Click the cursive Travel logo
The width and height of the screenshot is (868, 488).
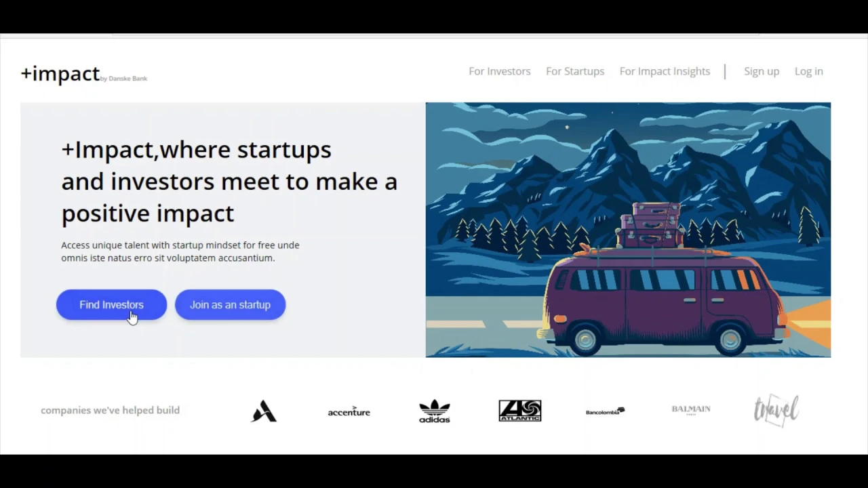[776, 410]
